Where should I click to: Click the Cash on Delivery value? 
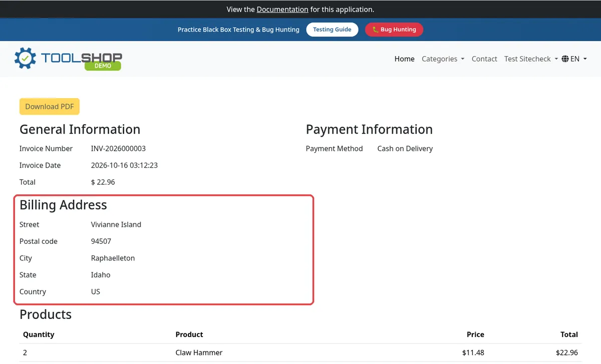(x=405, y=149)
